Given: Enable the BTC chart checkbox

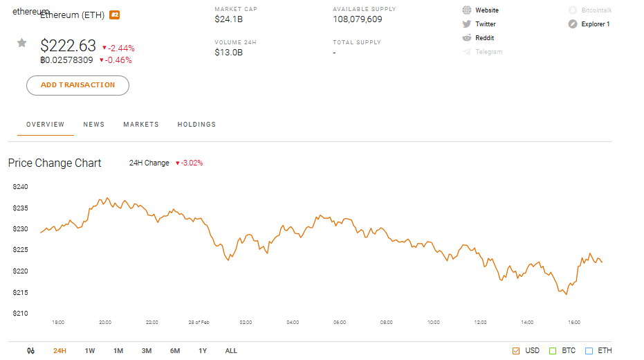Looking at the screenshot, I should coord(553,351).
